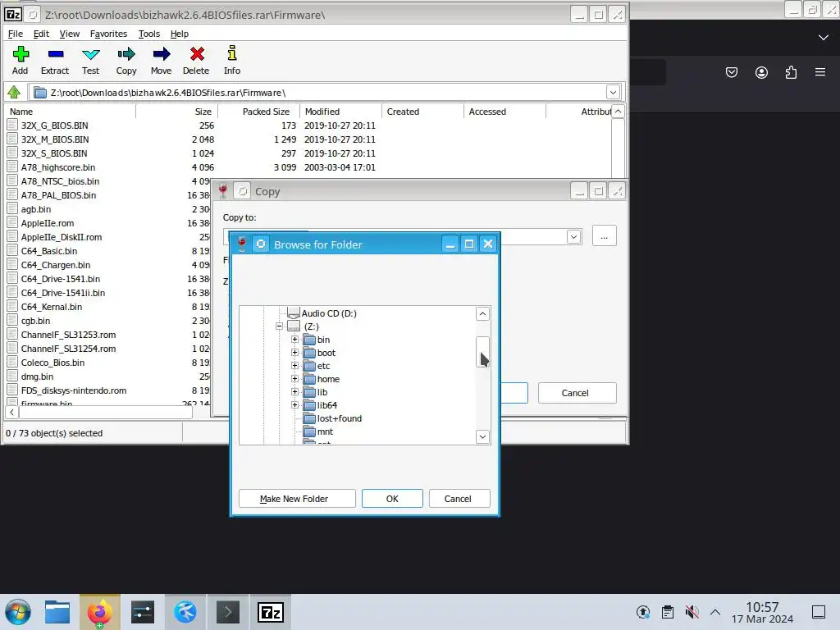Expand the lib64 folder node

click(294, 405)
